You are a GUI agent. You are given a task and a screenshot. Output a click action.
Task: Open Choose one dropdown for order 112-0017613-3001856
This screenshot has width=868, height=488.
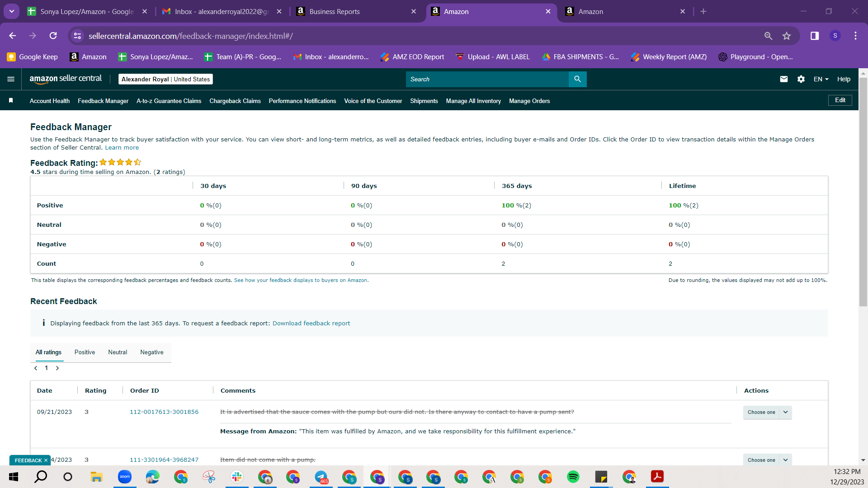point(767,412)
